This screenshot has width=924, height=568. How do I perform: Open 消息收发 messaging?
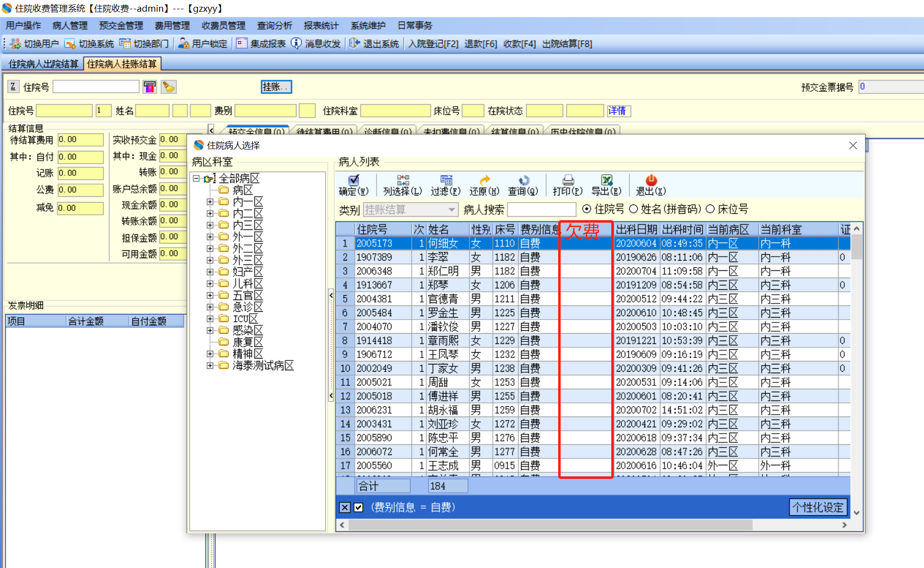[x=316, y=44]
